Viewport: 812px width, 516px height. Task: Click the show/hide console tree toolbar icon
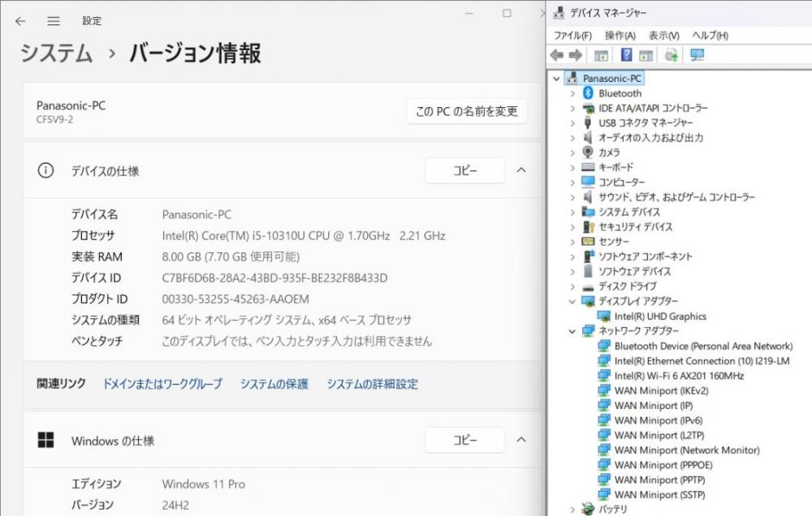[601, 55]
